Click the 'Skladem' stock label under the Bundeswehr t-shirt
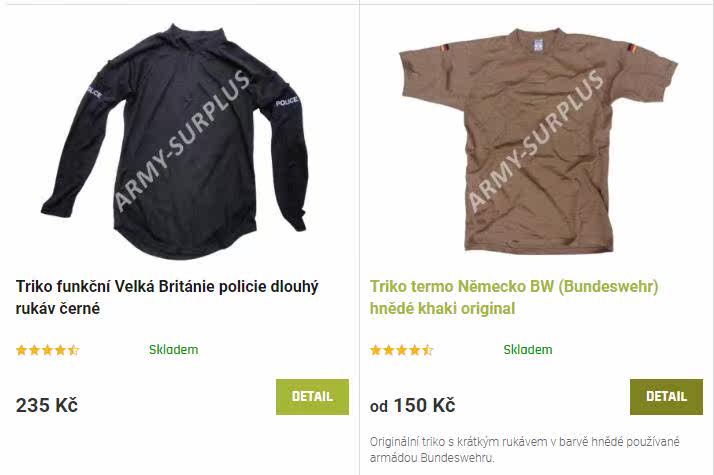Screen dimensions: 714x475 [x=528, y=350]
